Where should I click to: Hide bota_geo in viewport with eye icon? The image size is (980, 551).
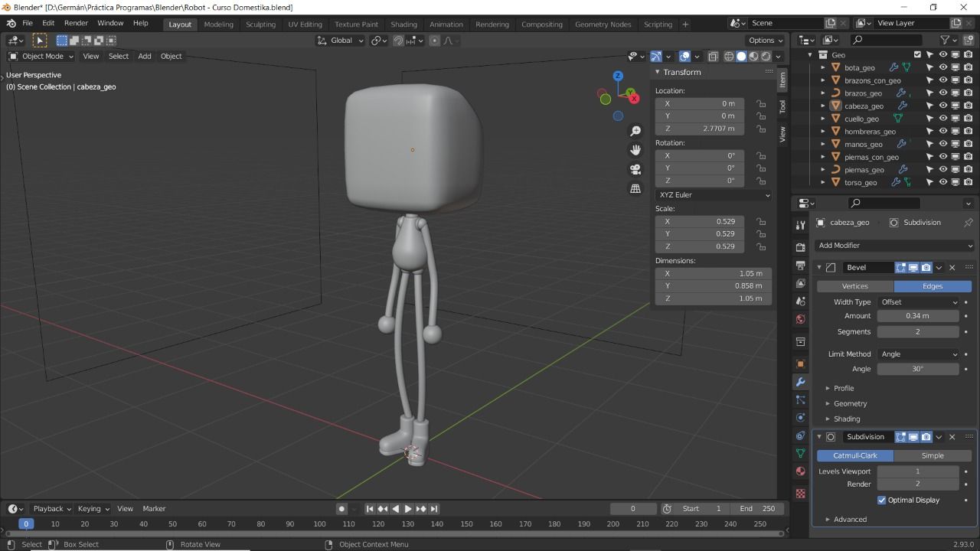(943, 67)
